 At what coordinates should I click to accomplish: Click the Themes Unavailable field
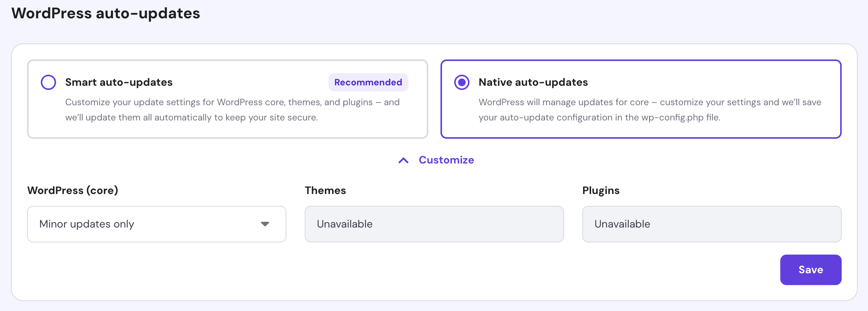click(434, 224)
